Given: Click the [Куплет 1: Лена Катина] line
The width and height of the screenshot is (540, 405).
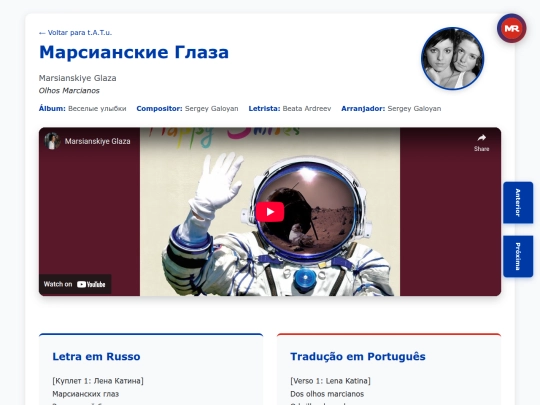Looking at the screenshot, I should 98,381.
